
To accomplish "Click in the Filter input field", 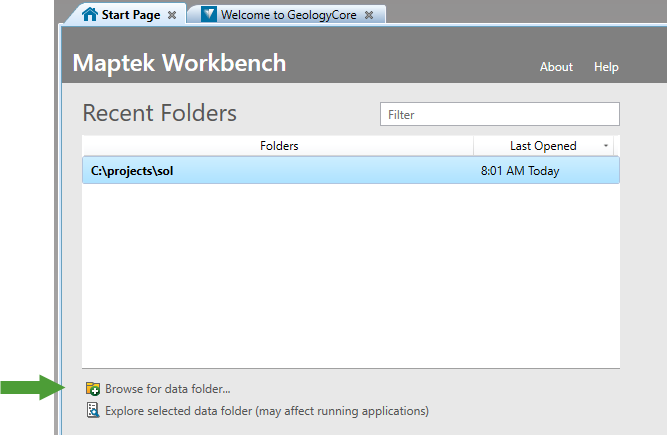I will pos(499,114).
